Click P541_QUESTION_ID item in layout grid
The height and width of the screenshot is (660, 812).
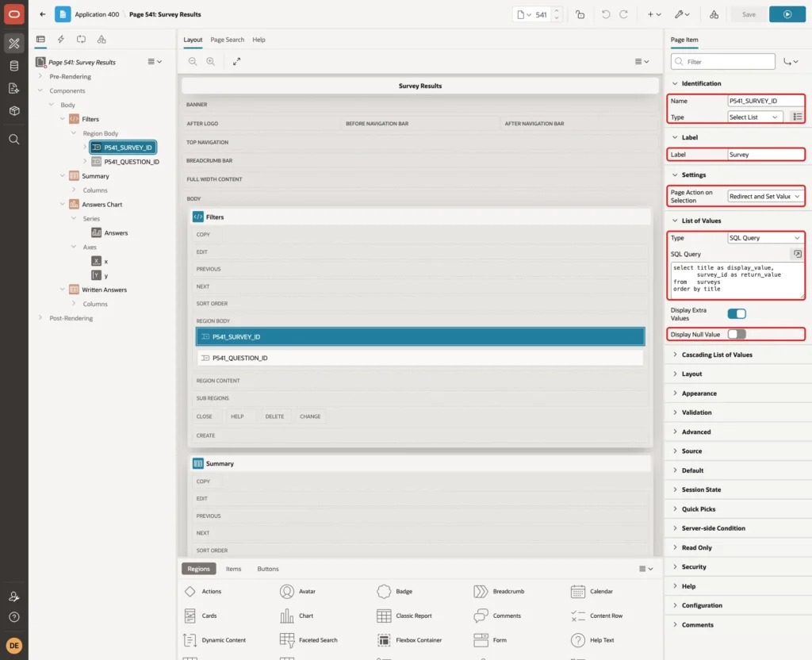click(x=420, y=358)
